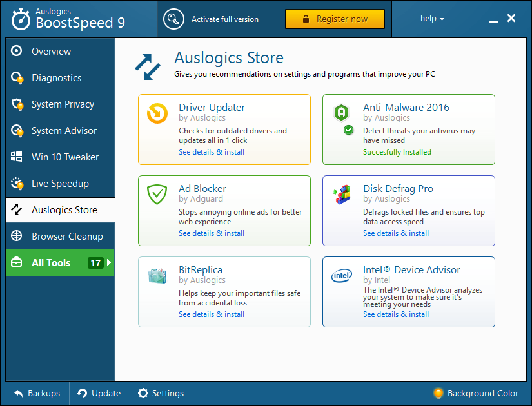Open Browser Cleanup section
The height and width of the screenshot is (406, 532).
(61, 237)
